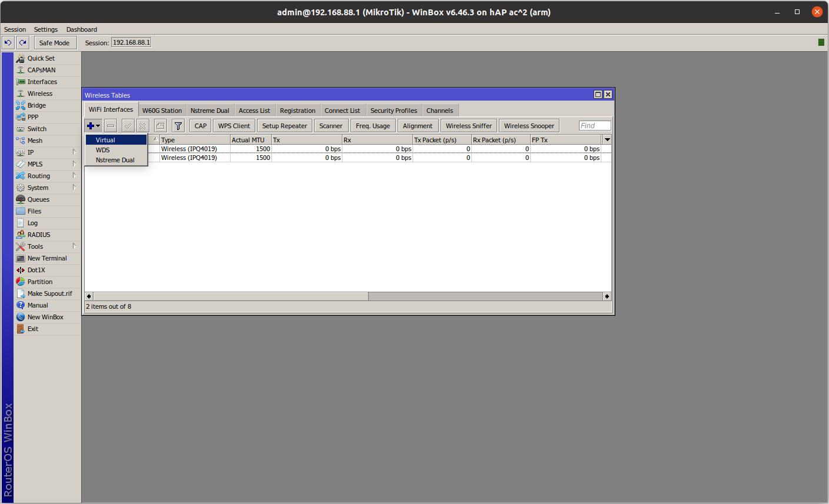The width and height of the screenshot is (829, 504).
Task: Click the enable checkmark toolbar button
Action: coord(128,126)
